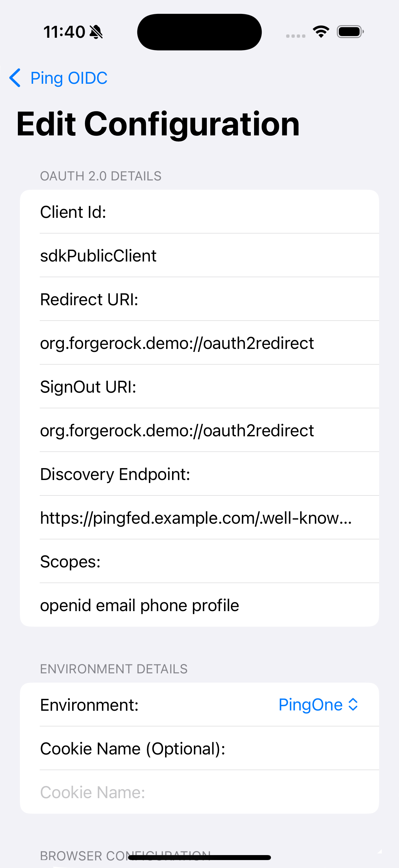Viewport: 399px width, 868px height.
Task: Go back to Ping OIDC
Action: (69, 78)
